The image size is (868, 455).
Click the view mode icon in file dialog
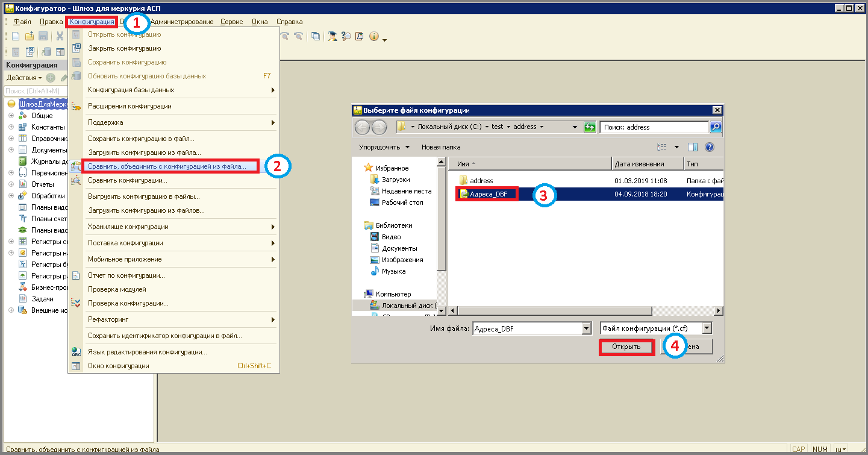663,147
